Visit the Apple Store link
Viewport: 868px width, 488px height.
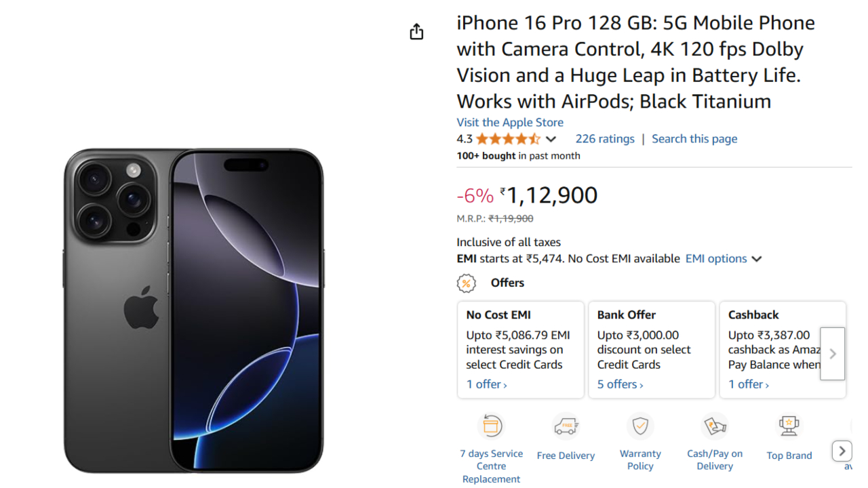(x=510, y=122)
